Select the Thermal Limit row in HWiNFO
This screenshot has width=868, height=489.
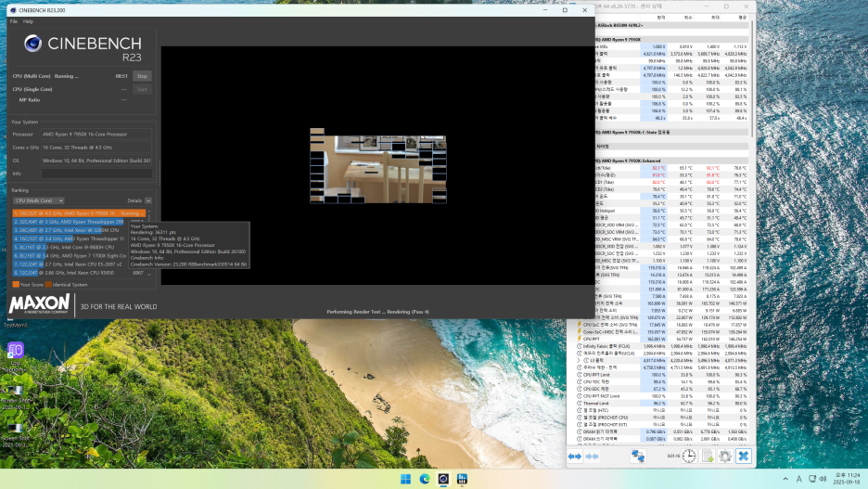[663, 403]
